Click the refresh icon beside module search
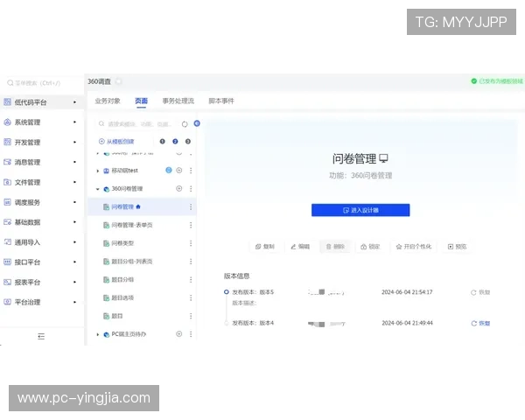The image size is (525, 420). pyautogui.click(x=185, y=124)
